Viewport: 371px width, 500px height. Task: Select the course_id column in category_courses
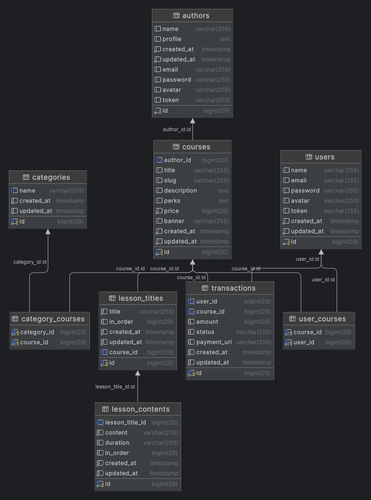[49, 343]
